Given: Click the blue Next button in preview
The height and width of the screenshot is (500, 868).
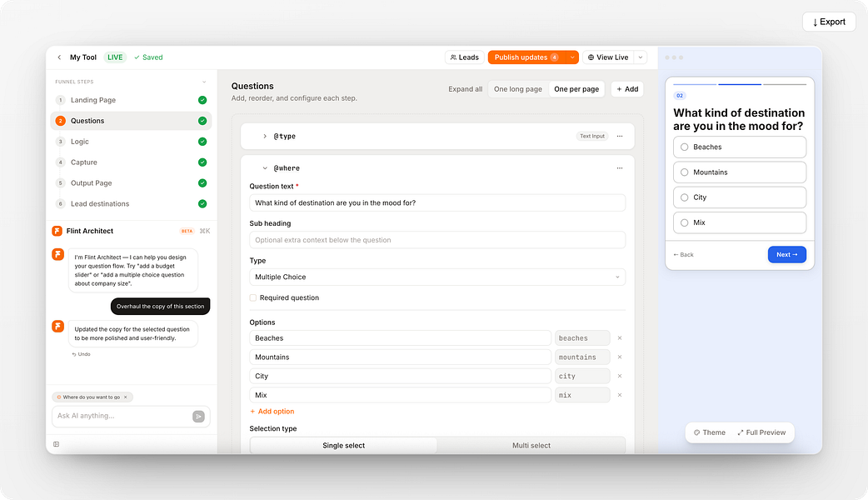Looking at the screenshot, I should click(786, 255).
